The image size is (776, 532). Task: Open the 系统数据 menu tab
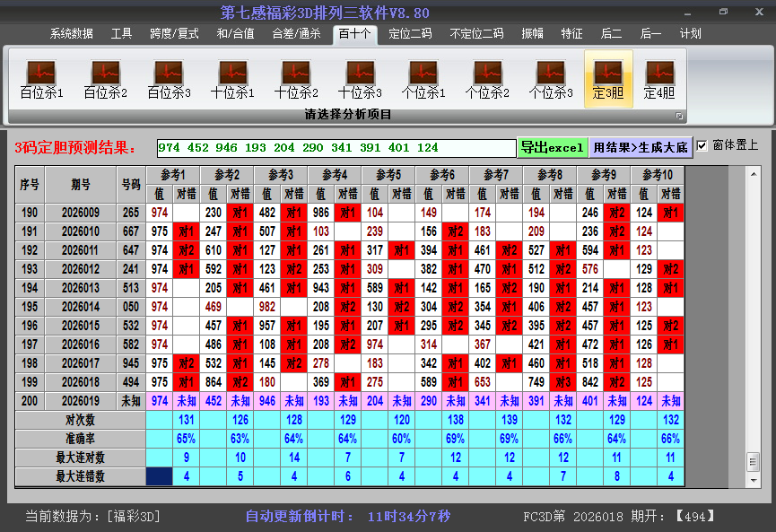(72, 34)
